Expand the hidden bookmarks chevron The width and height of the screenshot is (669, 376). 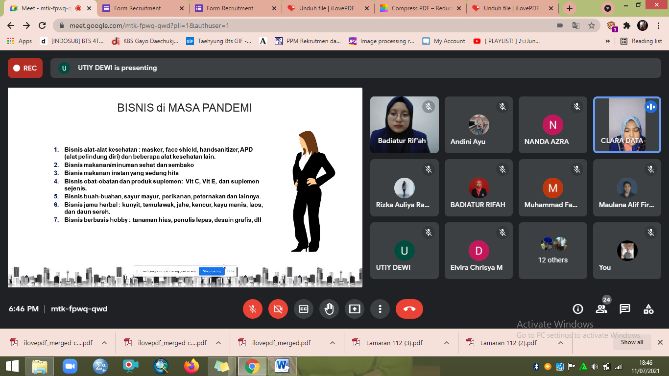tap(608, 41)
